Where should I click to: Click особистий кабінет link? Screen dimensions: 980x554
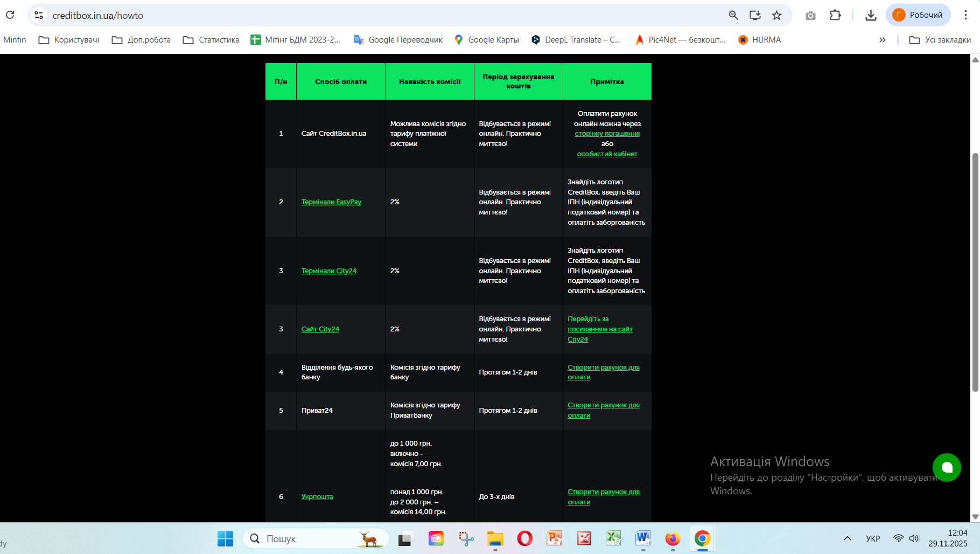click(607, 154)
